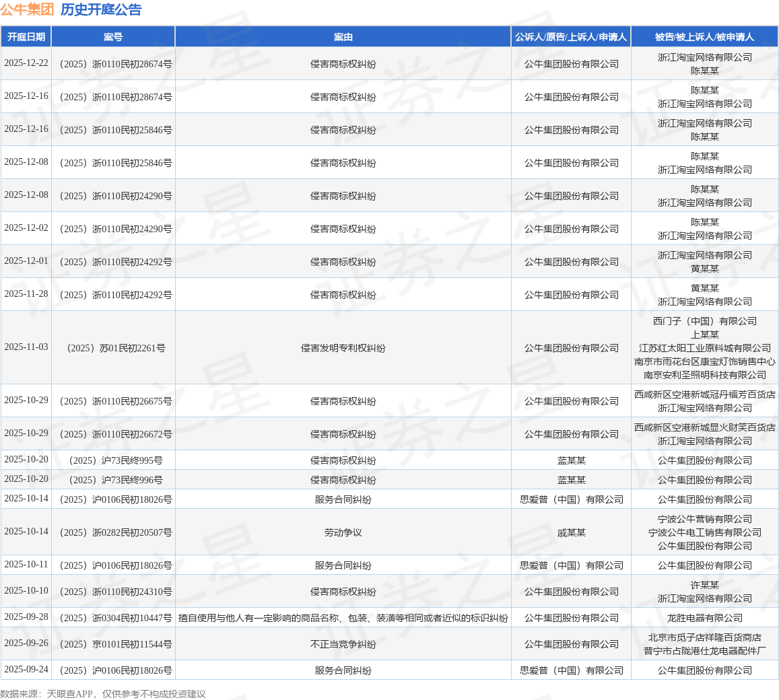
Task: Click the 数据来源：天眼查APP footer note
Action: point(103,693)
